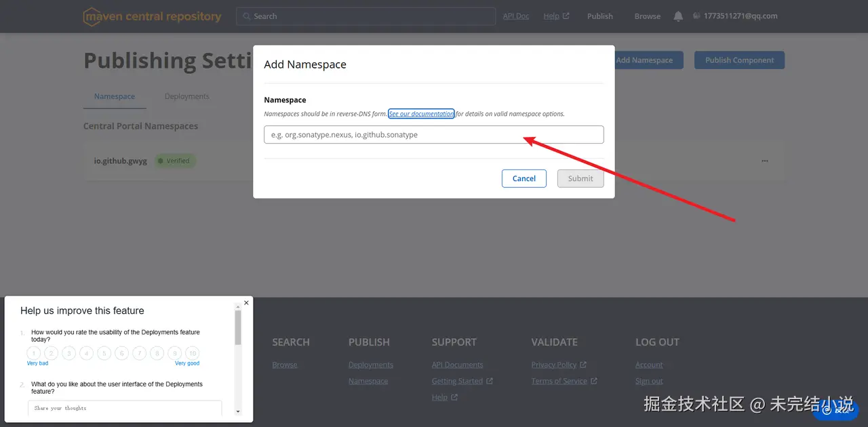Click the footer Sign out link
The image size is (868, 427).
click(649, 381)
